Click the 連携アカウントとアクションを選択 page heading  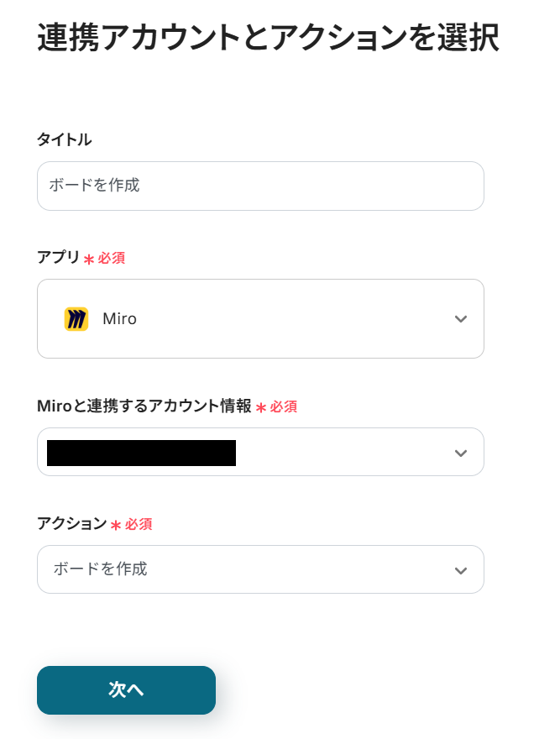(268, 39)
